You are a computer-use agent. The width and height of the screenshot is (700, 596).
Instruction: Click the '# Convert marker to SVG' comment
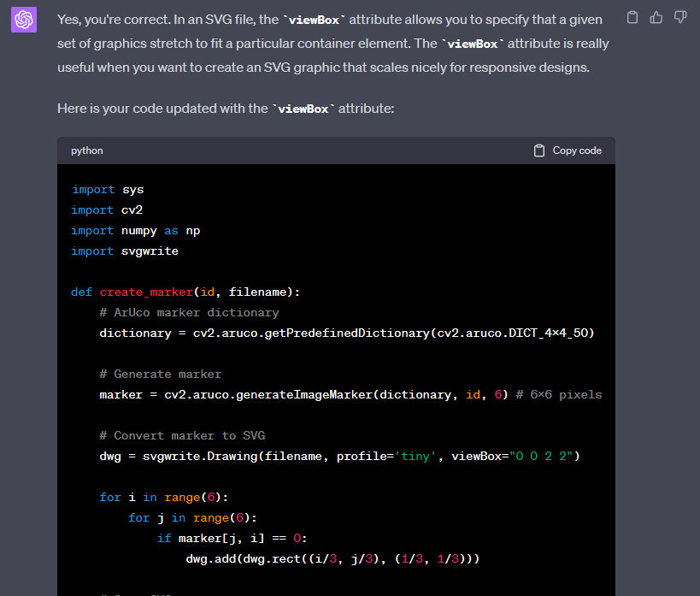pyautogui.click(x=181, y=436)
